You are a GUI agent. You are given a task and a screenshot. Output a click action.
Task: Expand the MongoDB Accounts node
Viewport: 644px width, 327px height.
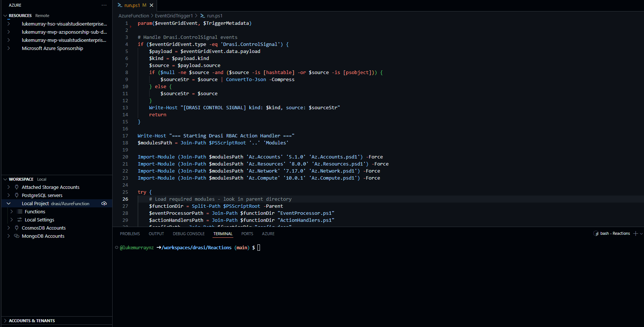click(9, 236)
